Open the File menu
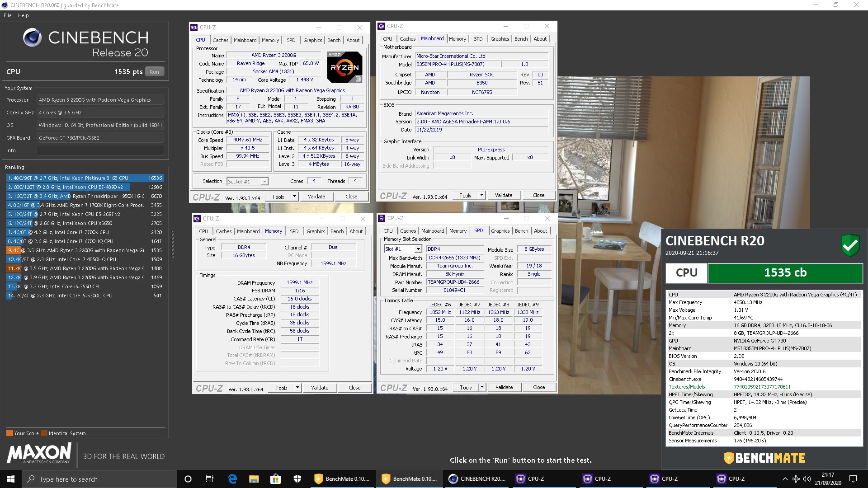868x488 pixels. click(x=8, y=15)
